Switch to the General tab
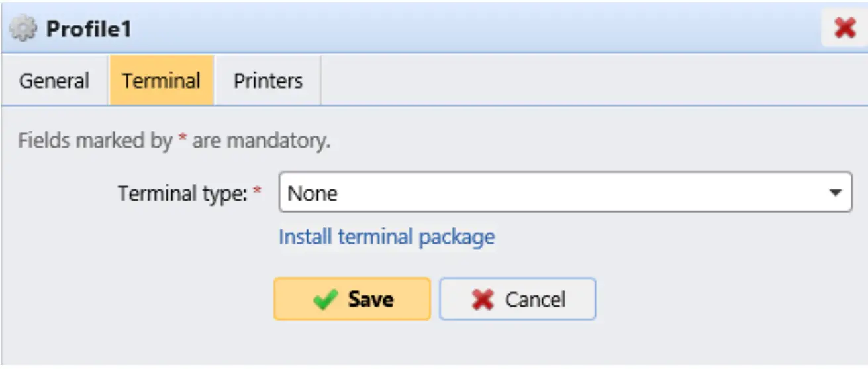868x369 pixels. 54,81
